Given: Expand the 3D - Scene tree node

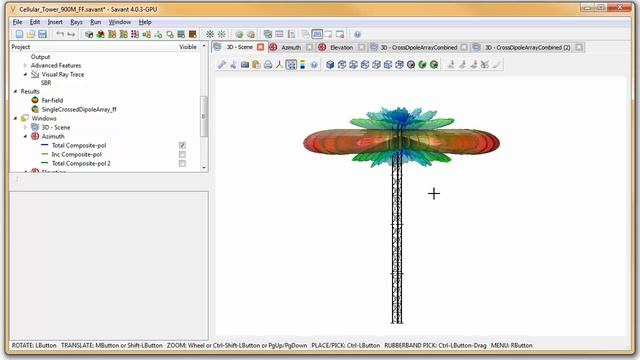Looking at the screenshot, I should [25, 127].
